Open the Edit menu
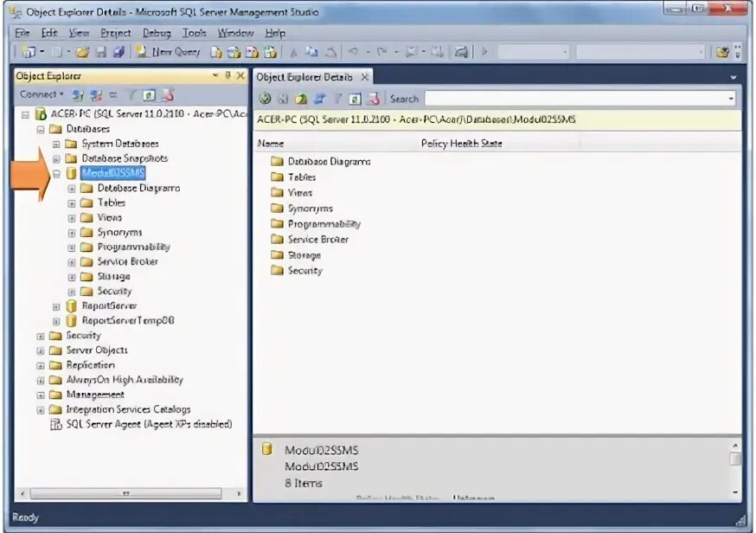 49,33
